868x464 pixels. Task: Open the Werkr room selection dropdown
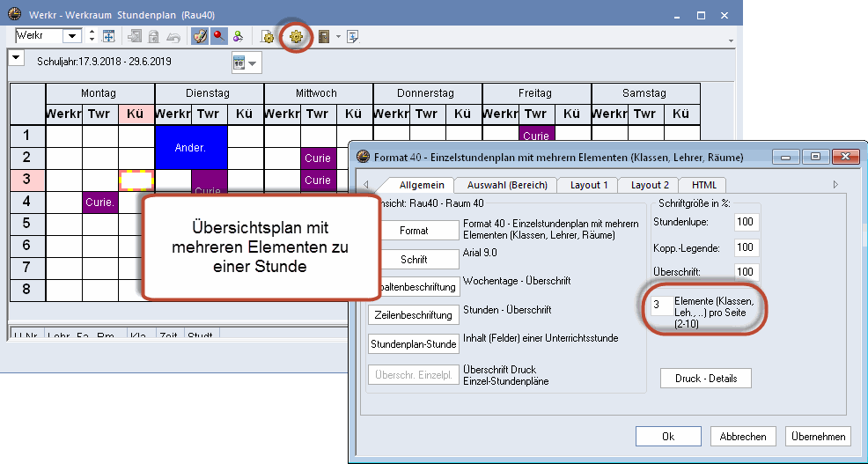(x=72, y=37)
